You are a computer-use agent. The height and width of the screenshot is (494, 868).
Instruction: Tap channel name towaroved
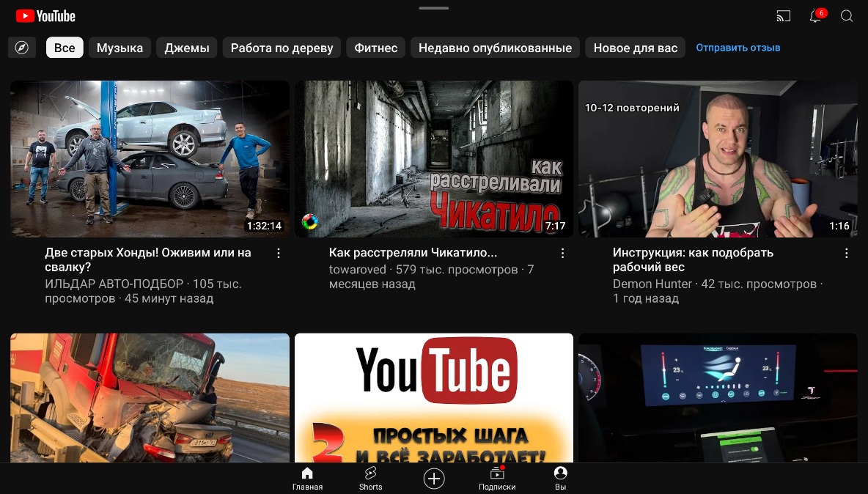coord(357,270)
